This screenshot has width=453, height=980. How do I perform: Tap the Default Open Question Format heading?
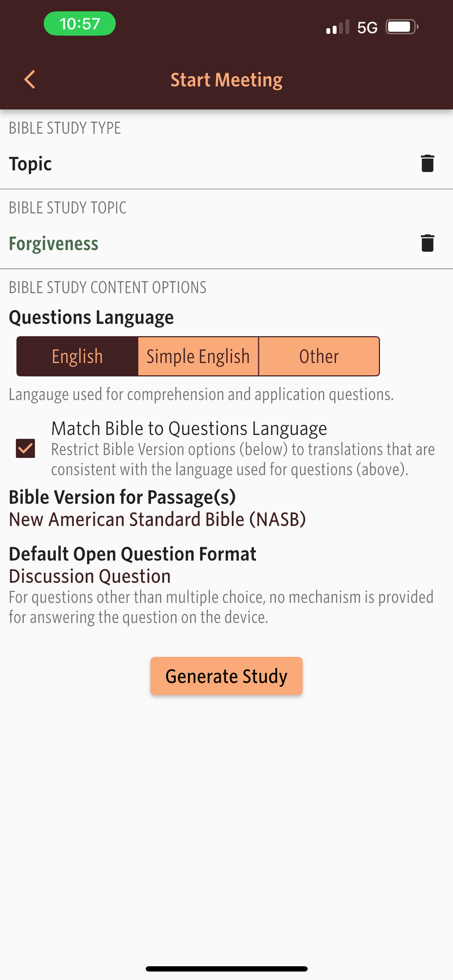point(132,554)
